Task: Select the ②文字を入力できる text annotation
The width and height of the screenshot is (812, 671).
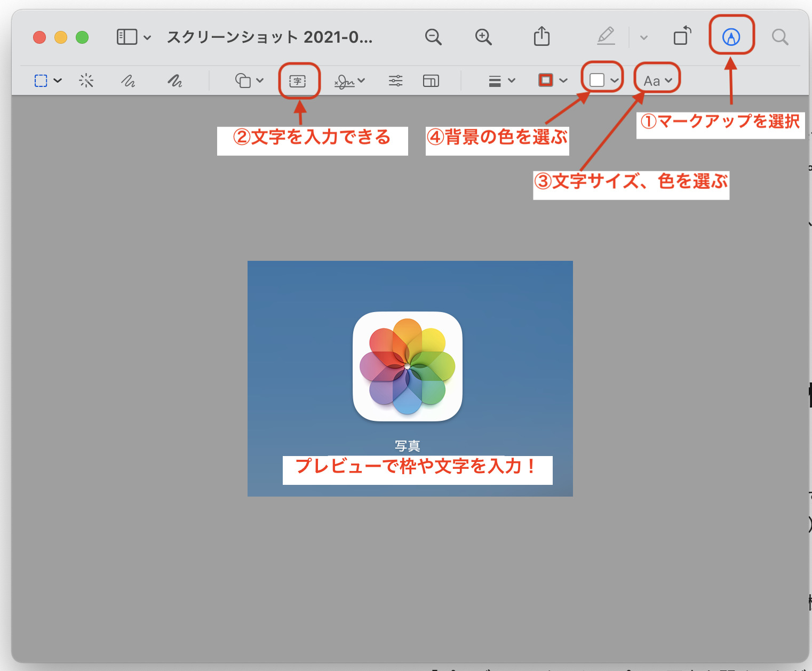Action: coord(312,140)
